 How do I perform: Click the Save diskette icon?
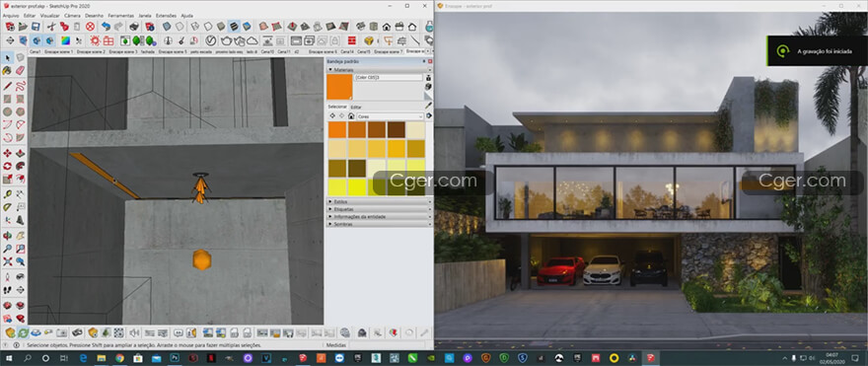[x=36, y=27]
